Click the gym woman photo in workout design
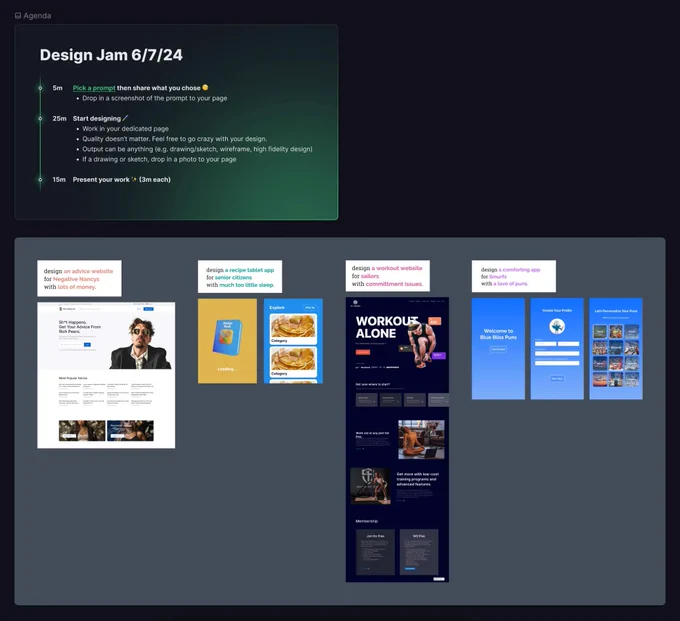680x621 pixels. (370, 486)
